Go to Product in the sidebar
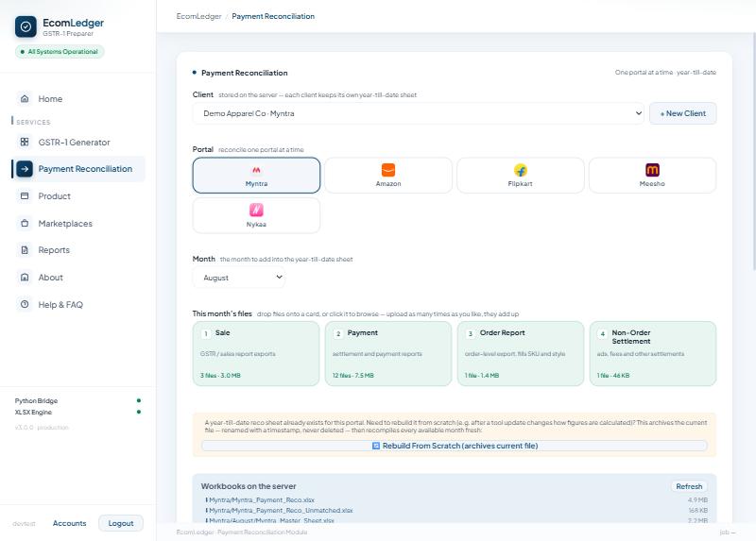This screenshot has width=756, height=541. [x=78, y=196]
